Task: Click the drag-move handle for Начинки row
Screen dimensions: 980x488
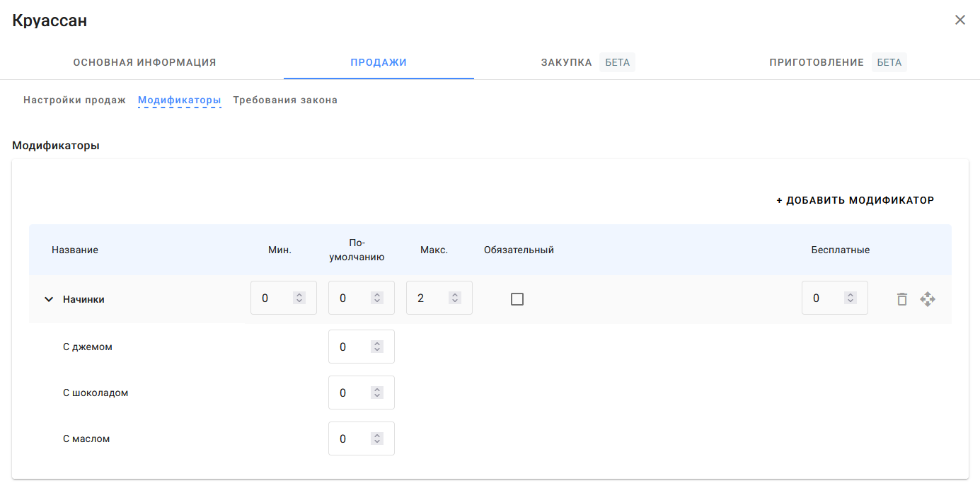Action: pos(928,299)
